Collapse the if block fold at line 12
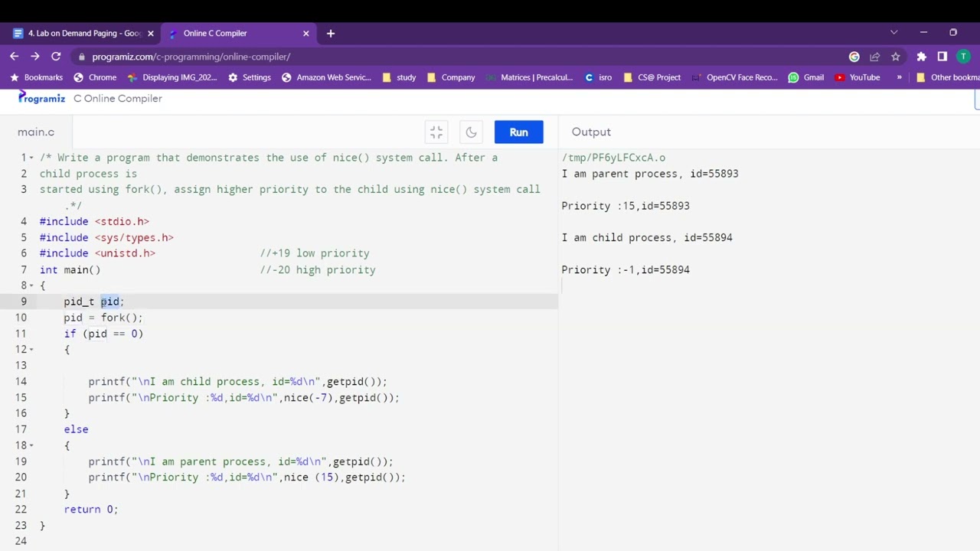The width and height of the screenshot is (980, 551). (x=31, y=350)
